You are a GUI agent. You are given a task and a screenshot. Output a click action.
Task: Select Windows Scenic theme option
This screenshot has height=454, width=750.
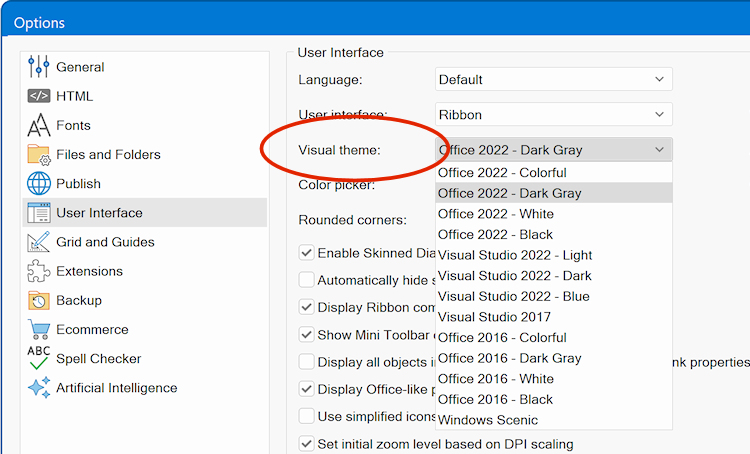487,420
